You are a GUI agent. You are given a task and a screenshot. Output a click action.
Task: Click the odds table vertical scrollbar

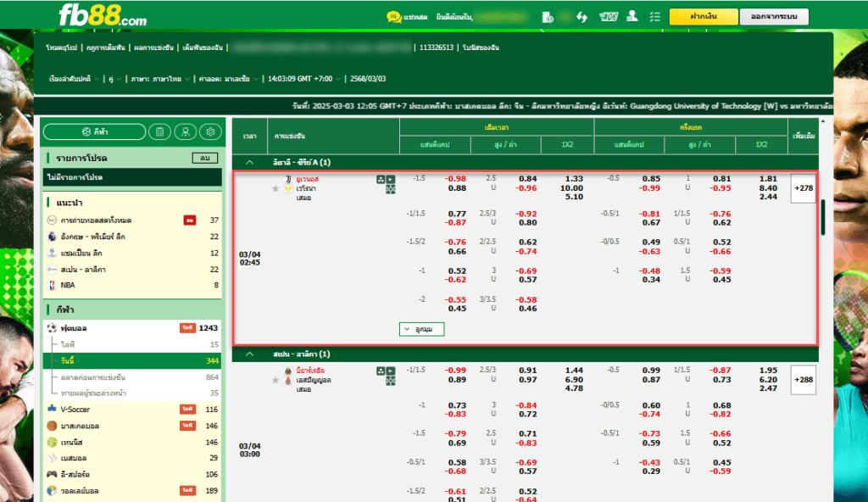823,216
